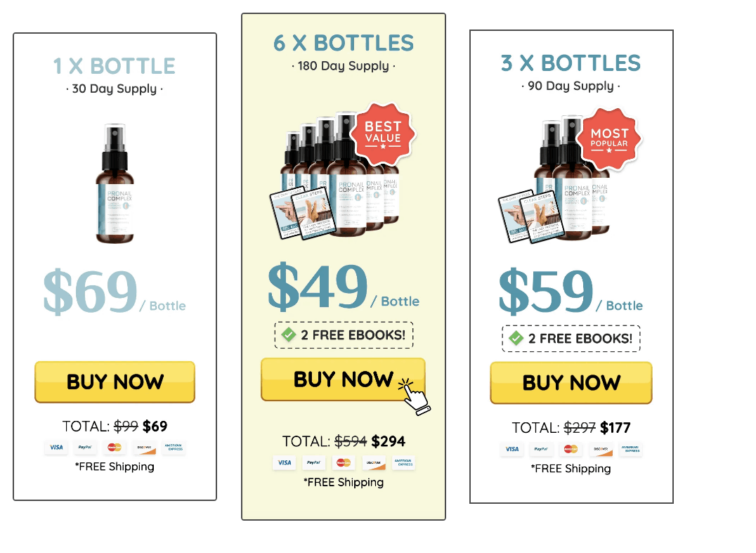
Task: Click Visa icon under 3 bottles package
Action: click(x=512, y=449)
